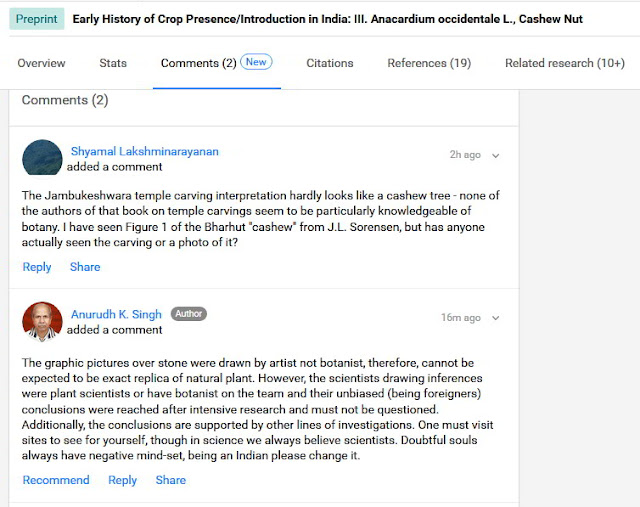The height and width of the screenshot is (507, 640).
Task: Expand options chevron beside 16m ago
Action: (x=496, y=318)
